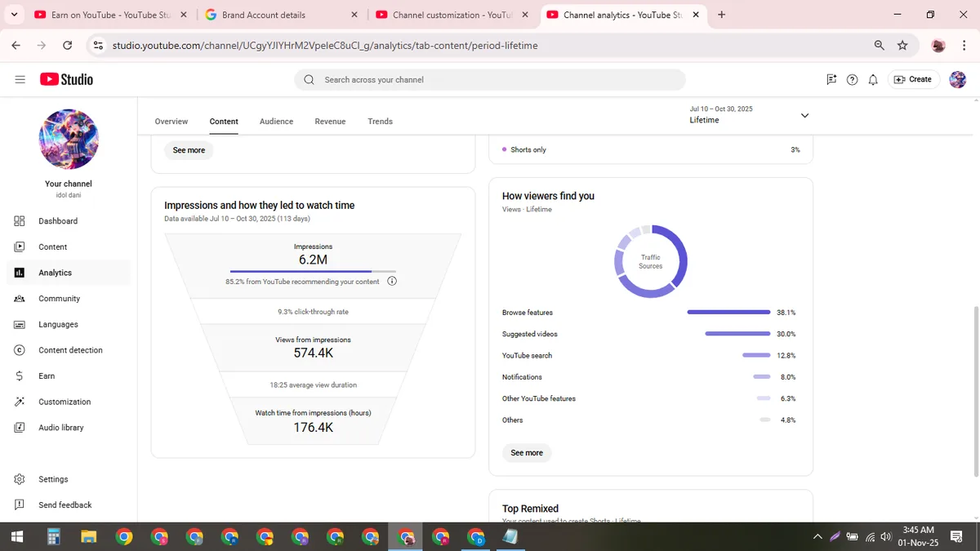Click the Dashboard sidebar icon
The width and height of the screenshot is (980, 551).
coord(20,221)
